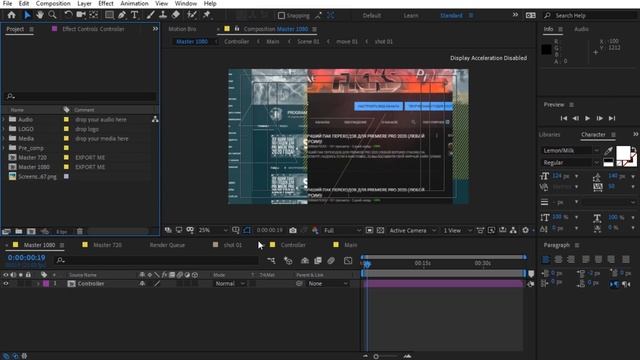The width and height of the screenshot is (640, 360).
Task: Select the Roto Brush tool
Action: click(191, 15)
